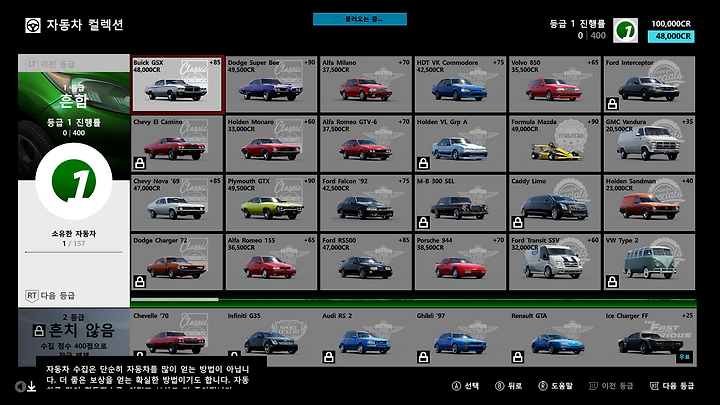Image resolution: width=720 pixels, height=405 pixels.
Task: Select the Ford Transit SSV card
Action: tap(555, 263)
